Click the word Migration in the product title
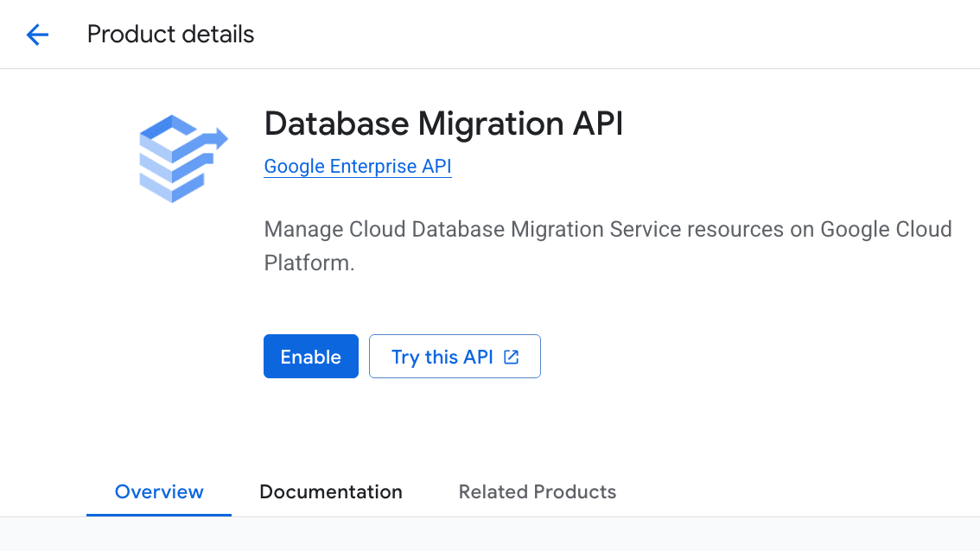 click(492, 123)
